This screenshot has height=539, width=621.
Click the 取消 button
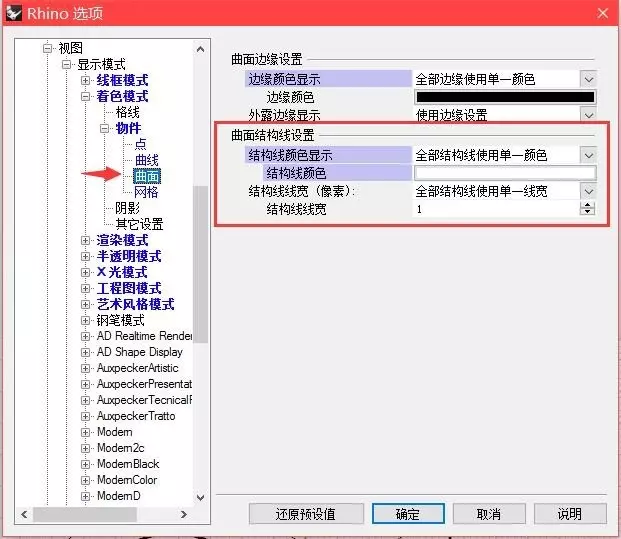[489, 514]
